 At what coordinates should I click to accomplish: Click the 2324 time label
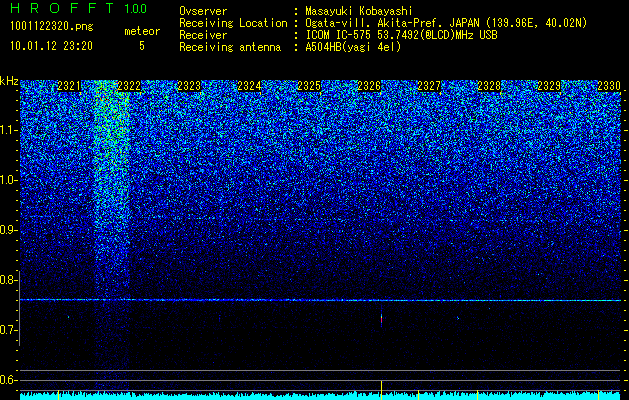pyautogui.click(x=249, y=86)
